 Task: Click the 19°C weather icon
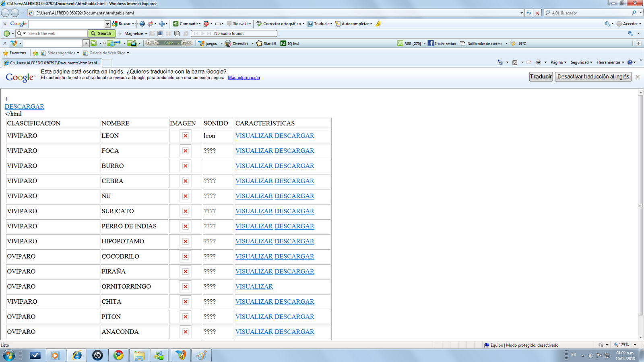[x=513, y=43]
